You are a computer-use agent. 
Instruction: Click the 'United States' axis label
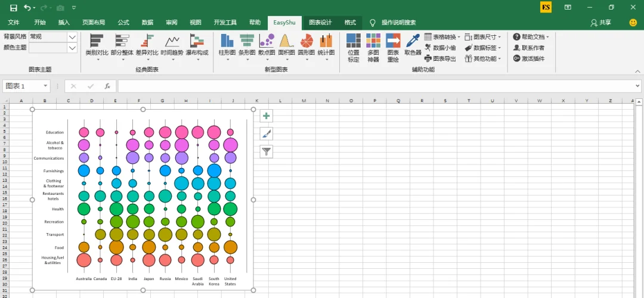pyautogui.click(x=230, y=281)
